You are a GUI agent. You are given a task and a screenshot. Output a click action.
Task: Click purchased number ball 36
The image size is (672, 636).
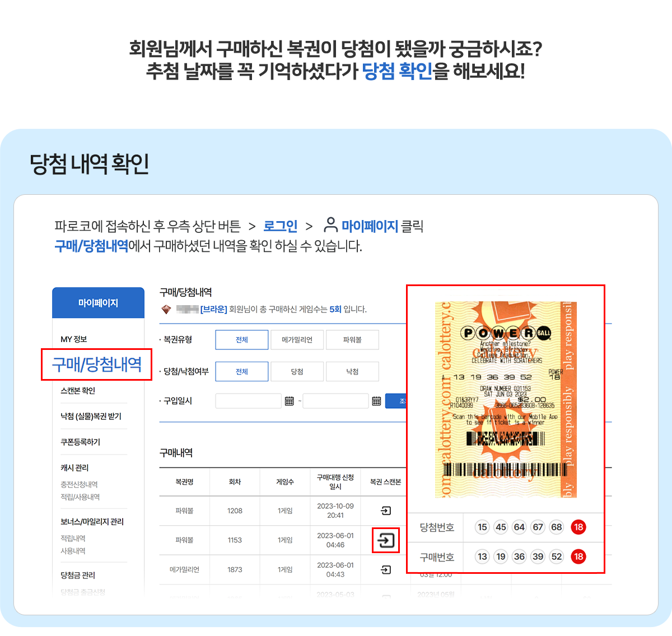tap(519, 556)
